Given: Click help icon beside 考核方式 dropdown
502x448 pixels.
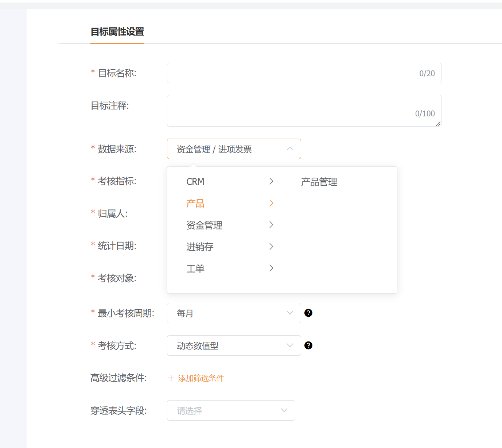Looking at the screenshot, I should [x=308, y=345].
